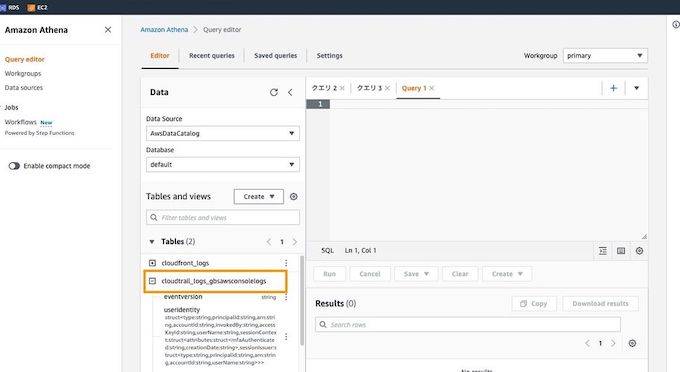This screenshot has width=680, height=372.
Task: Click the Jobs heading in side navigation
Action: [x=11, y=107]
